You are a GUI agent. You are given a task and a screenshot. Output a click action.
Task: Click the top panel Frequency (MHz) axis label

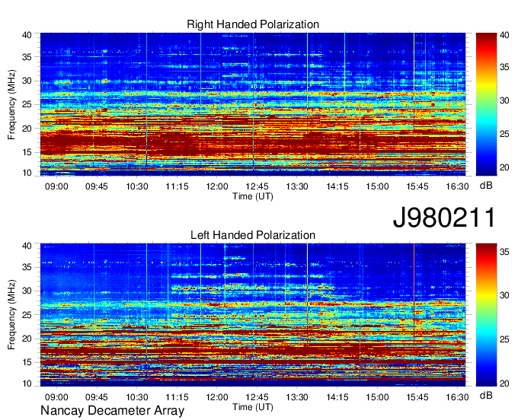point(11,104)
